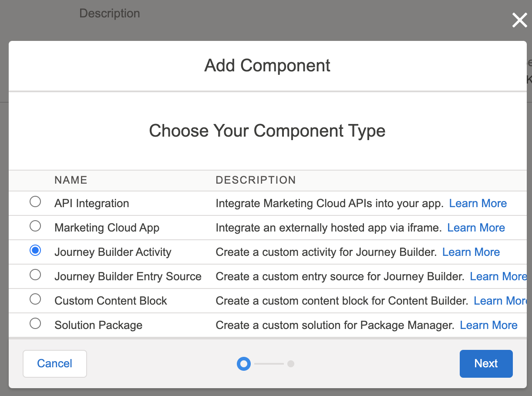This screenshot has width=532, height=396.
Task: Open Learn More for Marketing Cloud App
Action: coord(476,228)
